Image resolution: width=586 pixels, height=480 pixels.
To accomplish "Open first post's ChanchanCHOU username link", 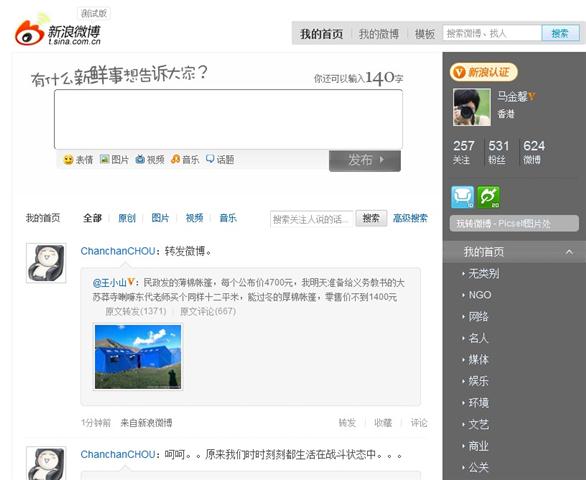I will pos(118,251).
